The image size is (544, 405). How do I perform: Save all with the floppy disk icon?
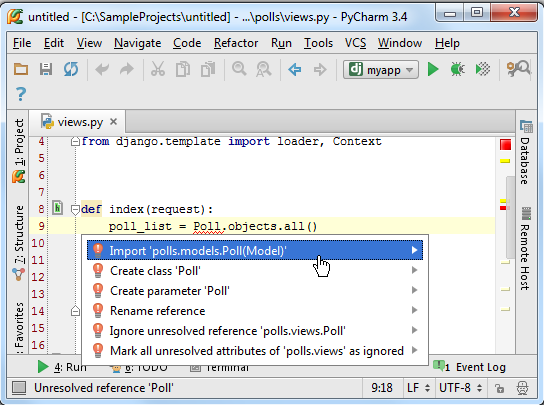coord(46,69)
